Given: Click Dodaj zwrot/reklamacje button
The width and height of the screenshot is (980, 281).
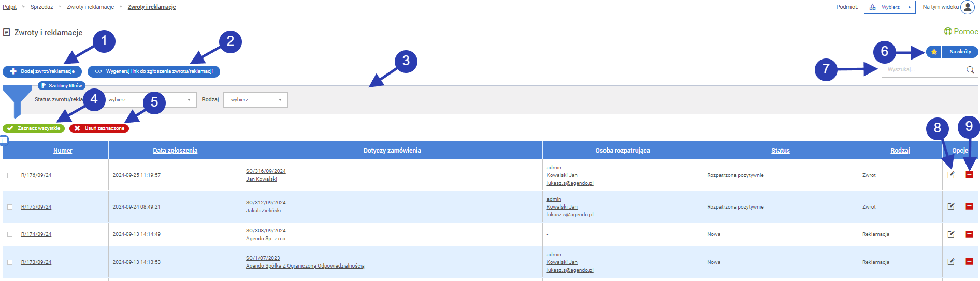Looking at the screenshot, I should tap(42, 71).
